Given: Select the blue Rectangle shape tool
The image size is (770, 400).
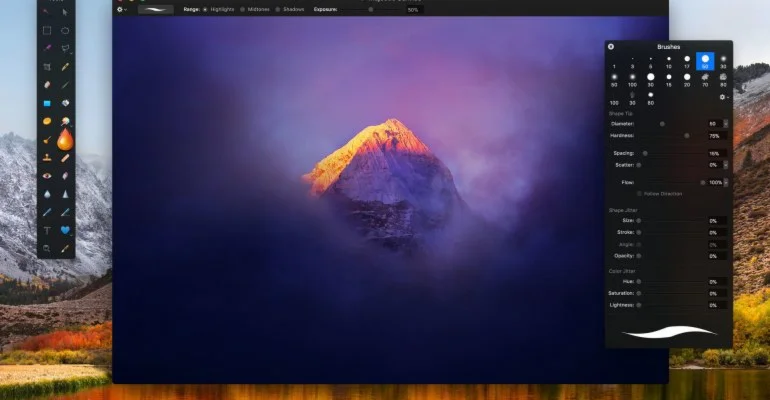Looking at the screenshot, I should [x=47, y=103].
